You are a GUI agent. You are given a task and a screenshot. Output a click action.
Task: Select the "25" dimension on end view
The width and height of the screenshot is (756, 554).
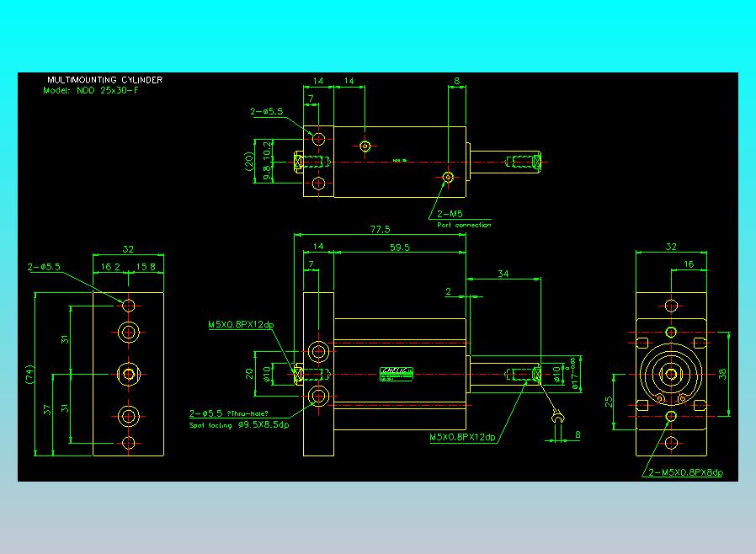(x=609, y=402)
